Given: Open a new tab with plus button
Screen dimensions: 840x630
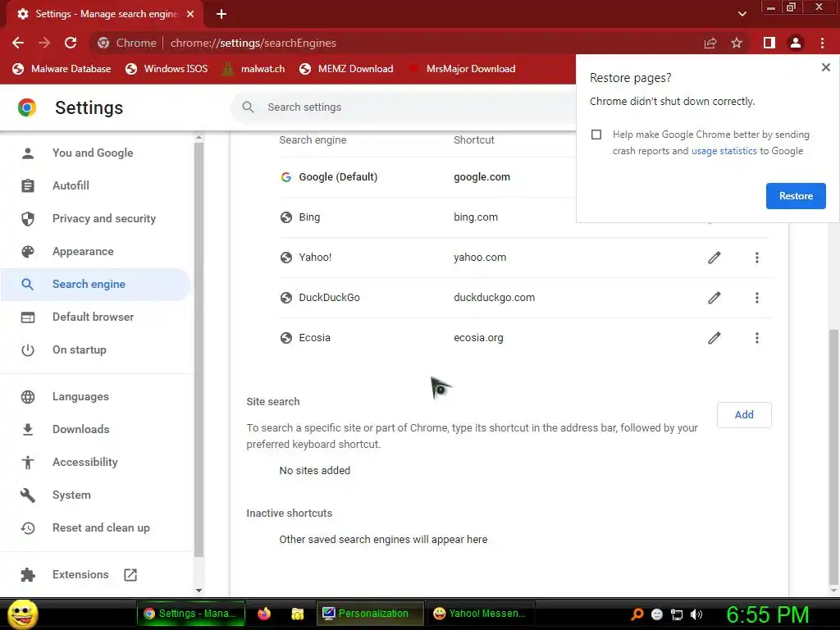Looking at the screenshot, I should tap(221, 14).
